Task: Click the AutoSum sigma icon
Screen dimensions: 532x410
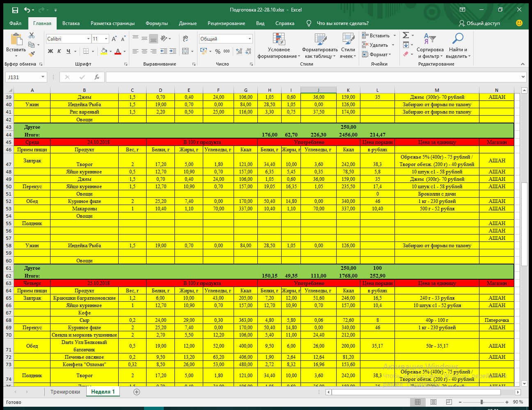Action: click(406, 36)
